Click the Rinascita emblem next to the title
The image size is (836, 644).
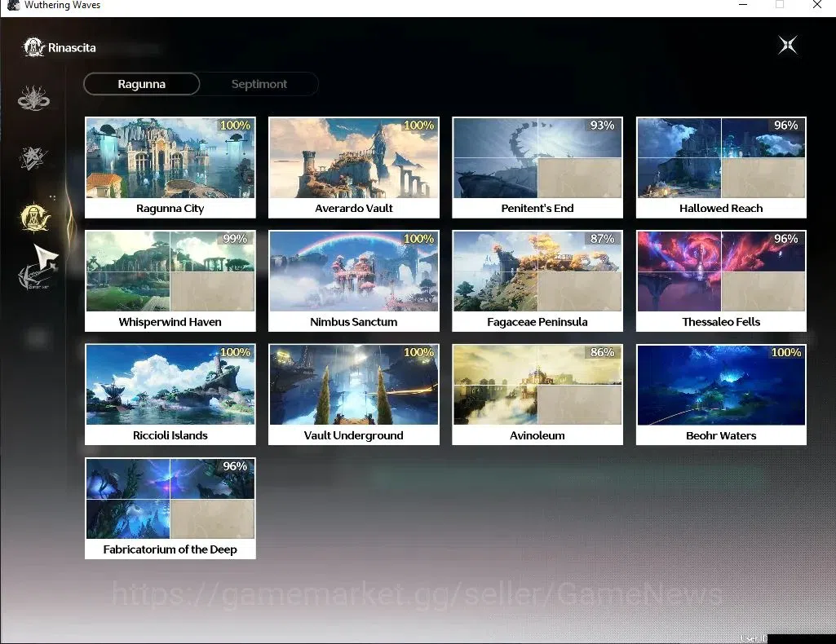(x=33, y=47)
